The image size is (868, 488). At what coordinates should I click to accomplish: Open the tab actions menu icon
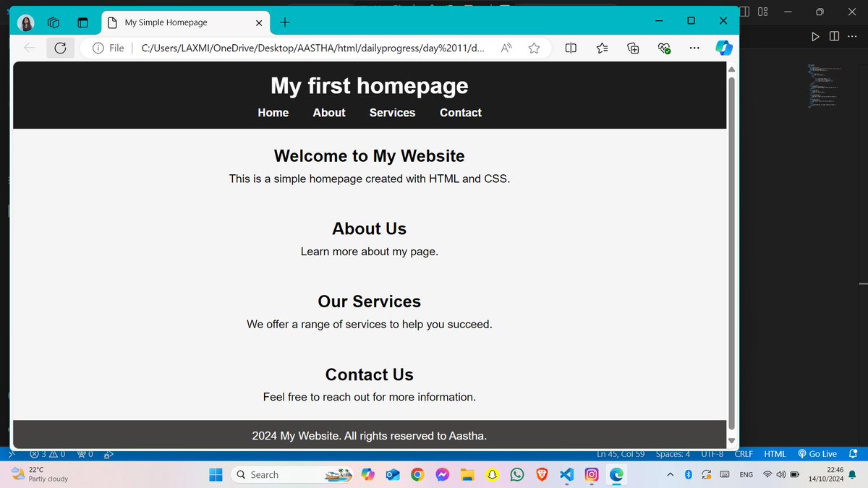82,22
